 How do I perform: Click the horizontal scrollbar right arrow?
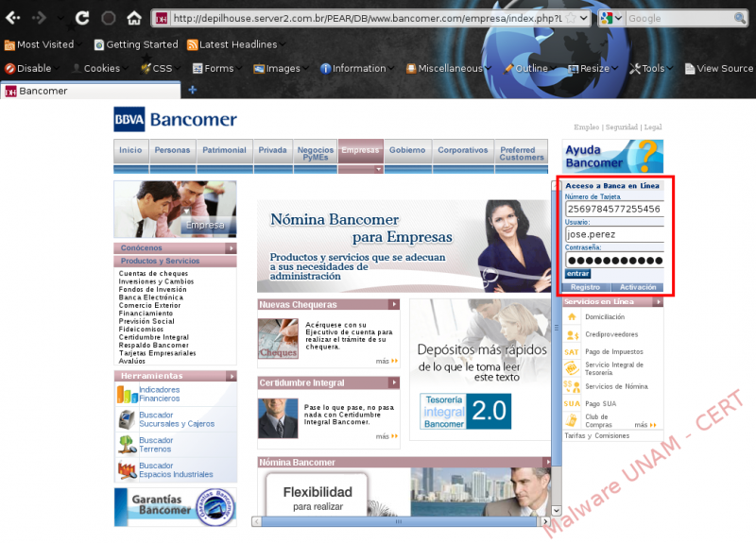[545, 521]
